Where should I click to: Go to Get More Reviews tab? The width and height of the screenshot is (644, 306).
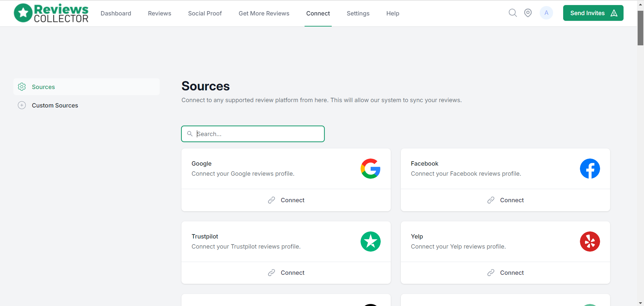(x=264, y=13)
